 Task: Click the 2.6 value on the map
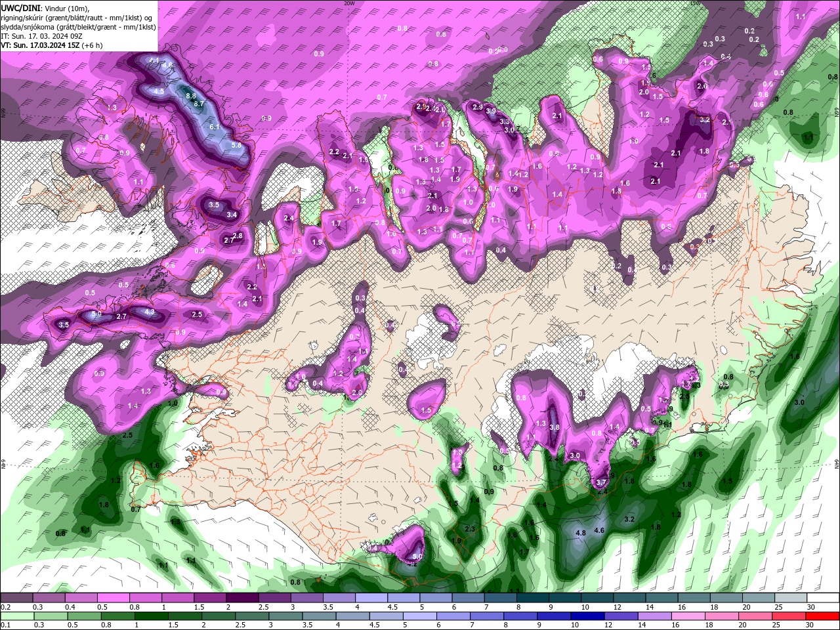point(702,87)
